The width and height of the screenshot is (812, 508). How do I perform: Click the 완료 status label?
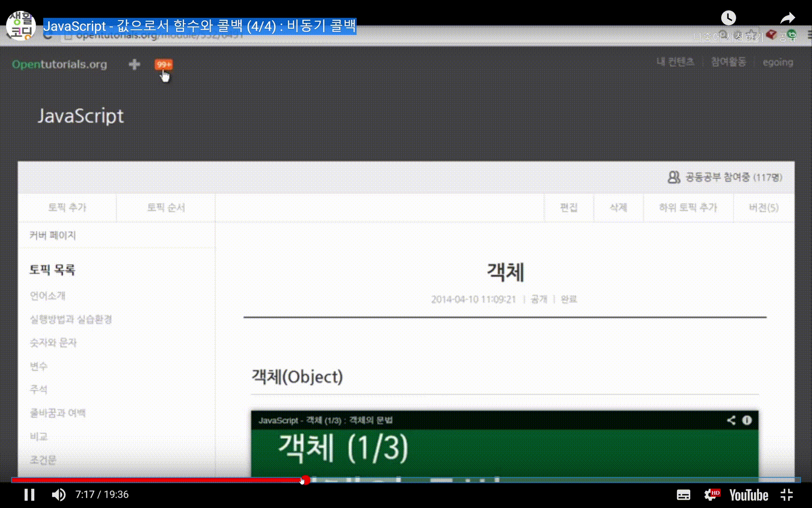569,299
